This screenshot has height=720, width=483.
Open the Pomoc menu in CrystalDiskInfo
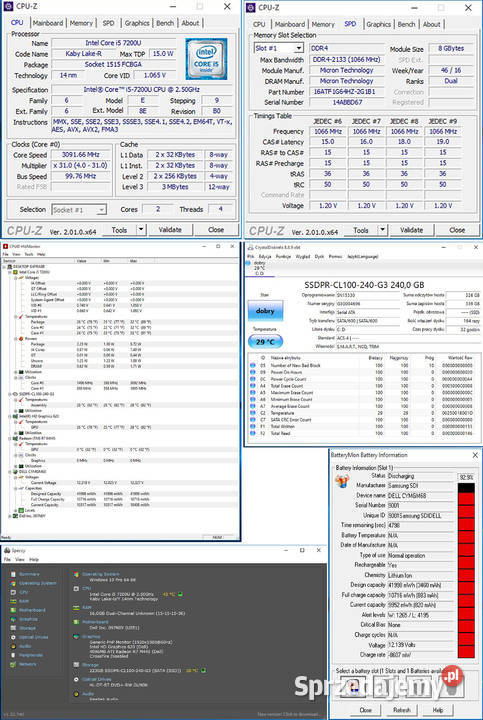click(335, 257)
